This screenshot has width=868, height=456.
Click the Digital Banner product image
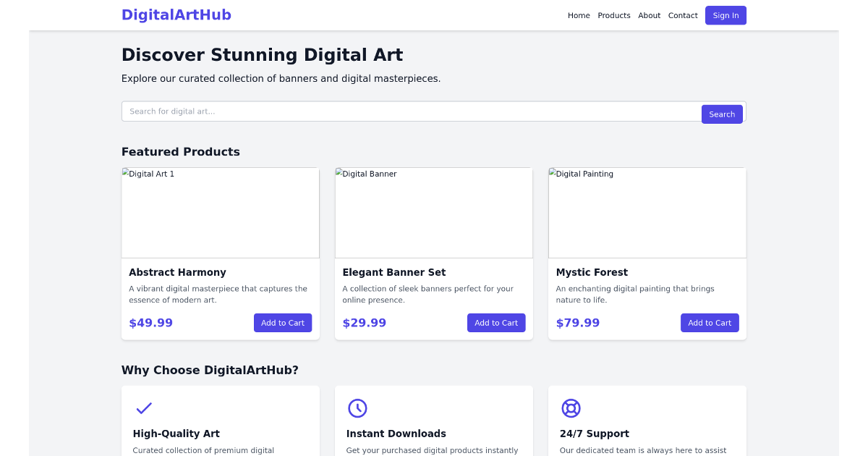point(433,212)
